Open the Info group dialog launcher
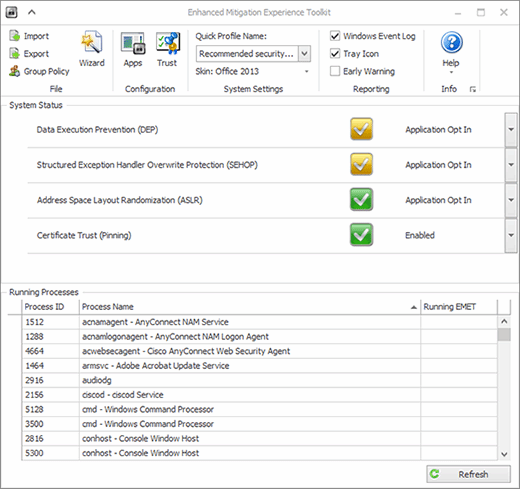Screen dimensions: 520x489 473,89
